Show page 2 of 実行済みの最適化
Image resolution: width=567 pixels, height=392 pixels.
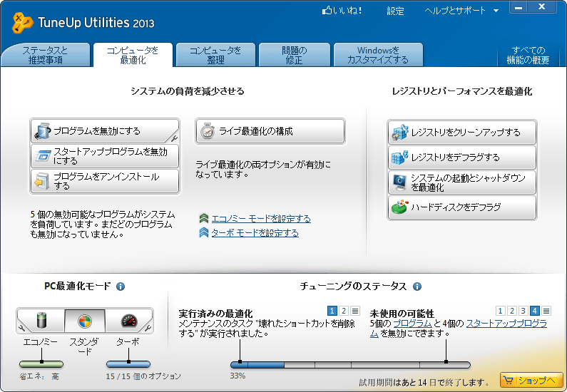pyautogui.click(x=344, y=311)
